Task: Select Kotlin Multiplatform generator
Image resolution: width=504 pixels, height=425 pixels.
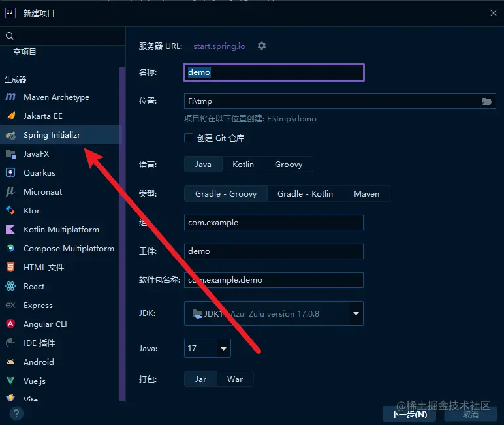Action: (61, 230)
